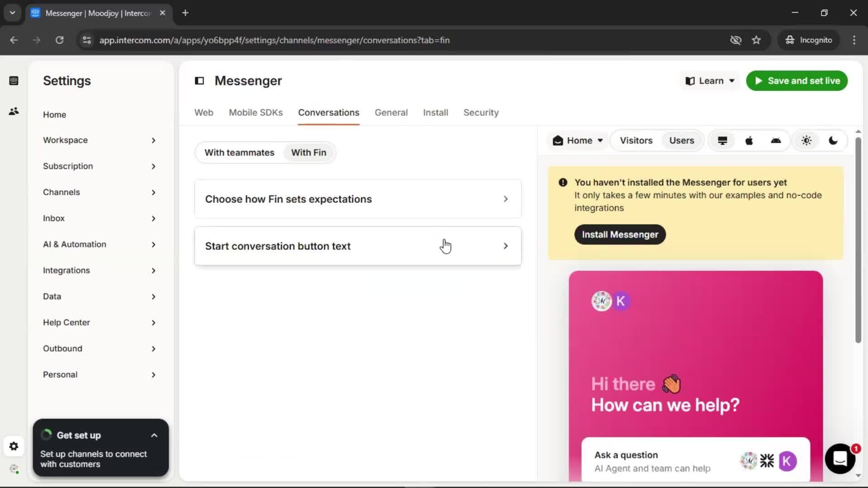
Task: Close the Messenger Moodjoy browser tab
Action: pos(162,13)
